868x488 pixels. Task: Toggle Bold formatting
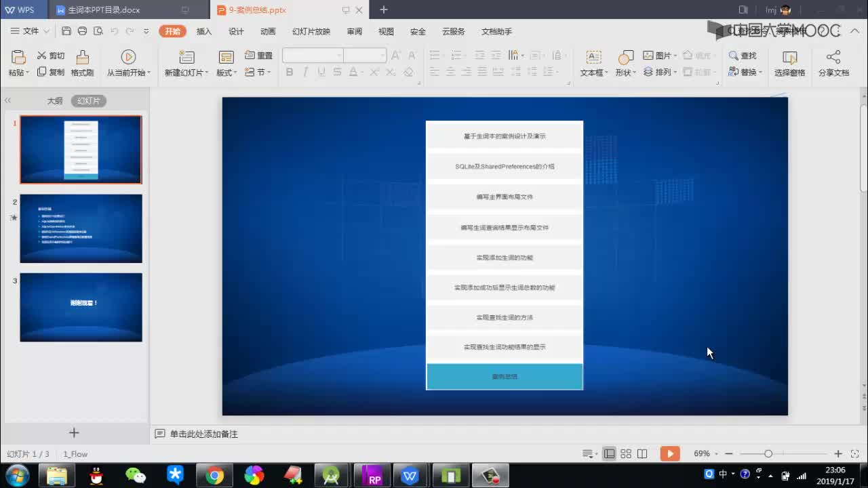pos(290,72)
